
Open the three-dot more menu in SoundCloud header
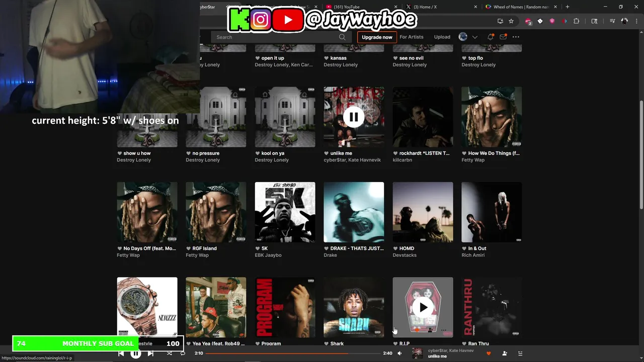(516, 37)
